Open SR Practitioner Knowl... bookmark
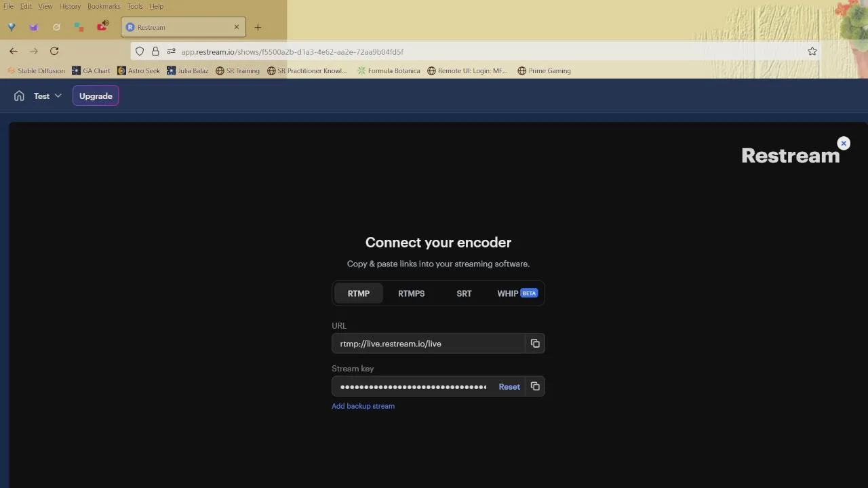This screenshot has height=488, width=868. click(307, 70)
